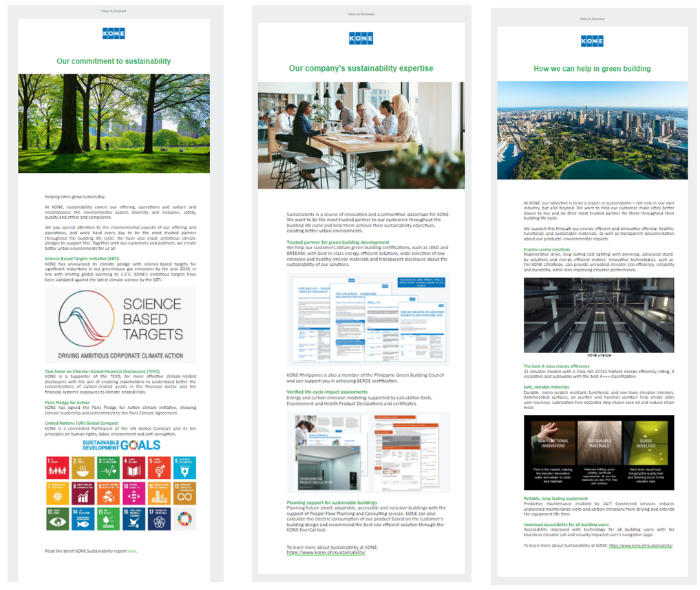Screen dimensions: 700x590
Task: Click 'Energy-saving solutions' subheading
Action: 547,250
